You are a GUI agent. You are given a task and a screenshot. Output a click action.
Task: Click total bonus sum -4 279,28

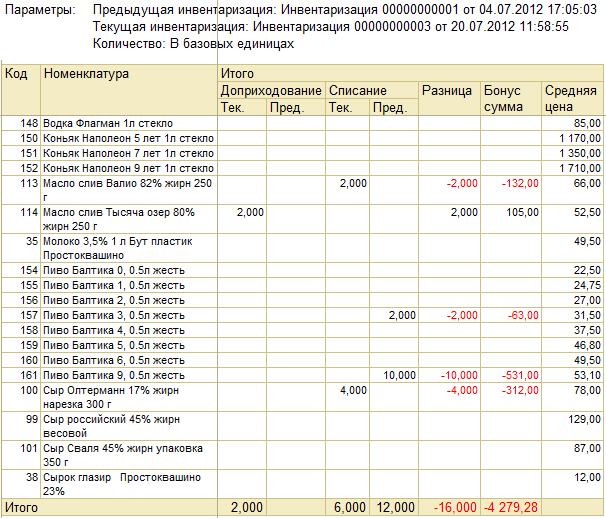pyautogui.click(x=511, y=507)
